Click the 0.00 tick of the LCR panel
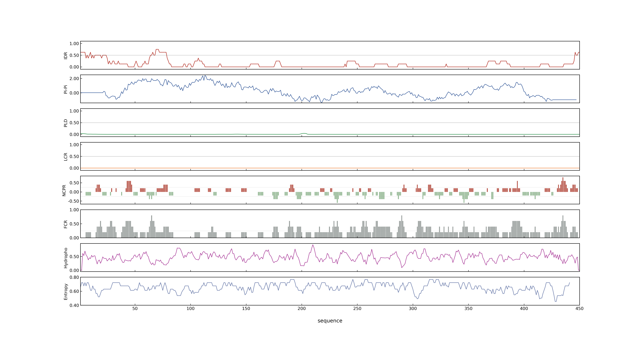Image resolution: width=644 pixels, height=343 pixels. [74, 168]
